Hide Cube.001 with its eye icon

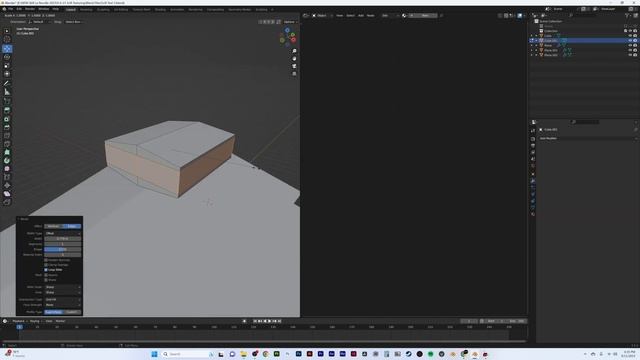coord(630,40)
